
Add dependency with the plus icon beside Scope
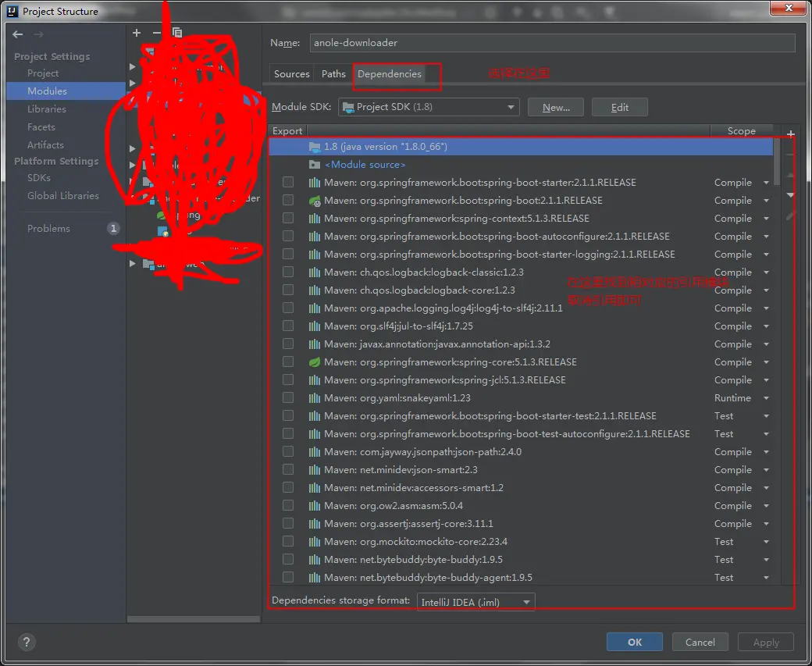tap(790, 134)
